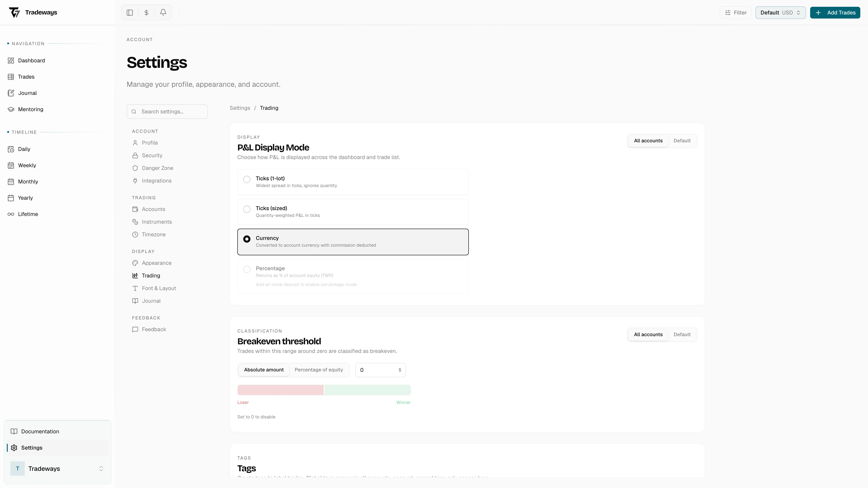Open the Journal section icon in navigation

11,93
